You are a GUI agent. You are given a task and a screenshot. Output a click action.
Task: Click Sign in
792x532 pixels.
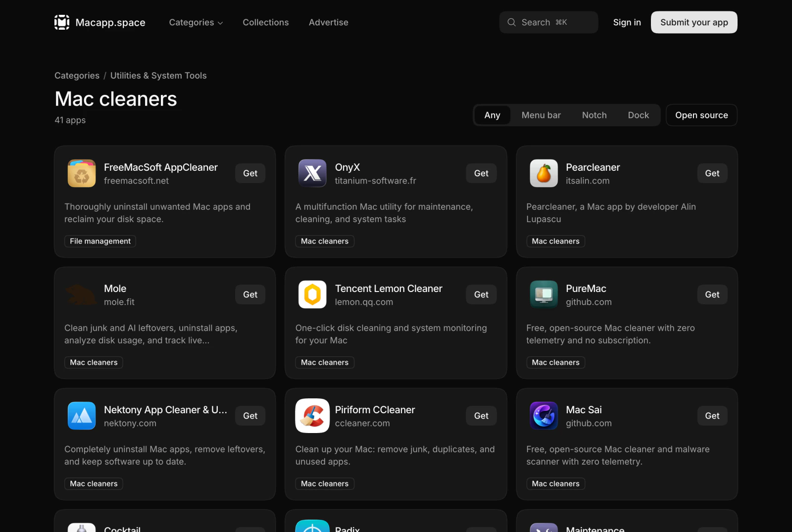click(627, 22)
